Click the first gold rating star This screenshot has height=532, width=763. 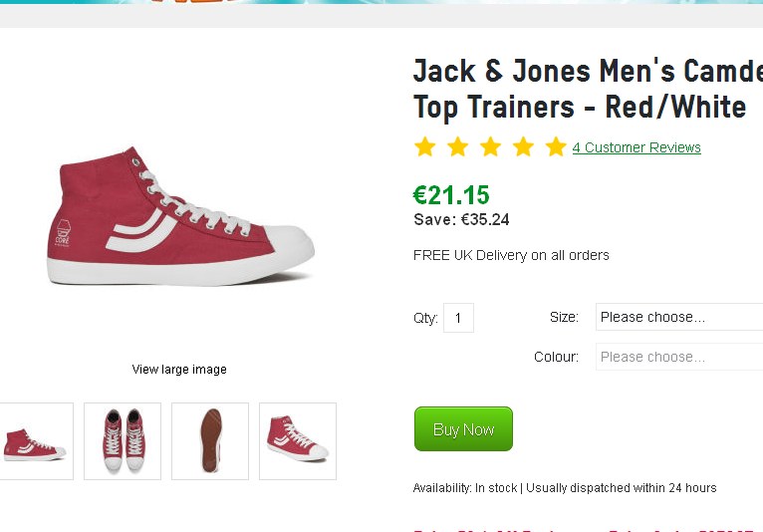[x=425, y=147]
